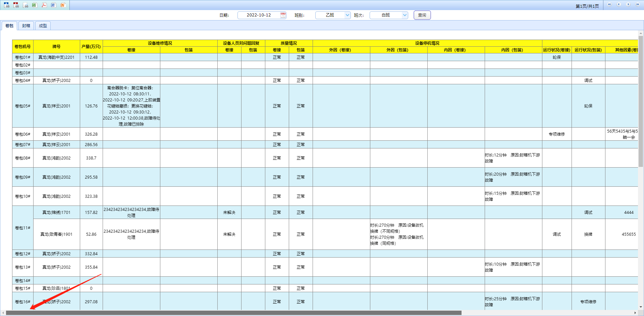Click the vertical scrollbar down arrow

click(x=641, y=307)
